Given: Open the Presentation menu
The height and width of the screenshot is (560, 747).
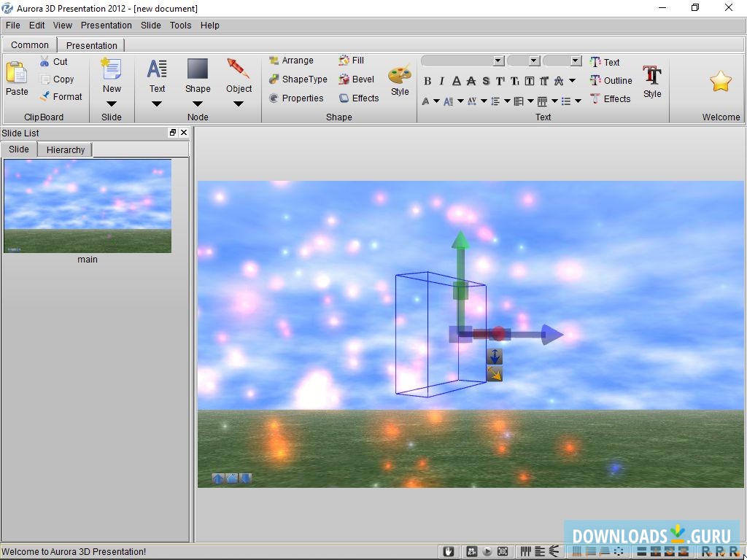Looking at the screenshot, I should pyautogui.click(x=106, y=25).
